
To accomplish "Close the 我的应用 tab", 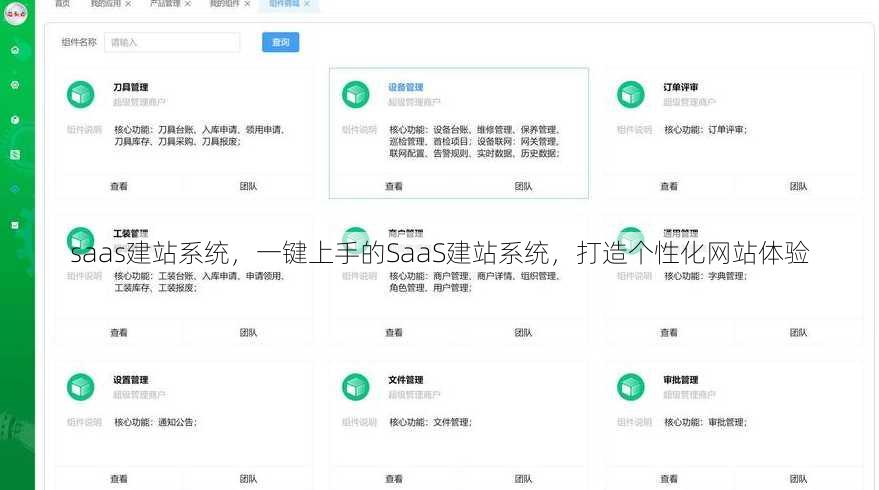I will click(128, 4).
